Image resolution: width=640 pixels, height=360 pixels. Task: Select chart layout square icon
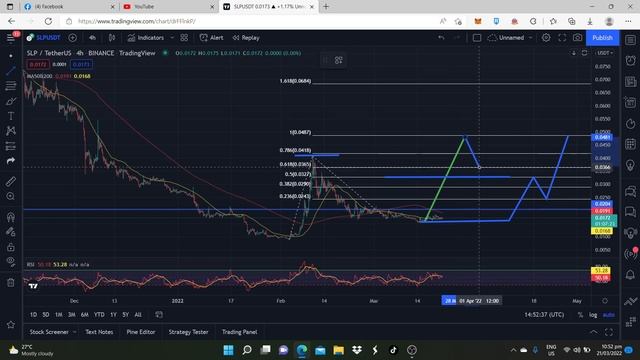(477, 38)
